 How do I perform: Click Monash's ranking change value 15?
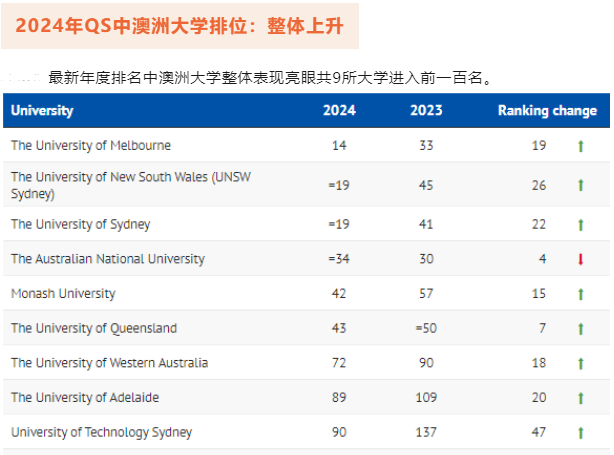click(x=539, y=294)
